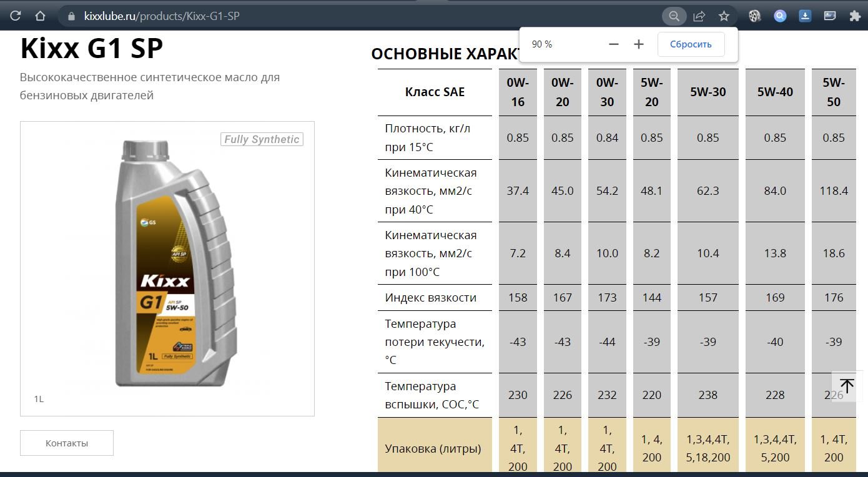The width and height of the screenshot is (868, 477).
Task: Click the 90 % zoom level text
Action: (x=542, y=44)
